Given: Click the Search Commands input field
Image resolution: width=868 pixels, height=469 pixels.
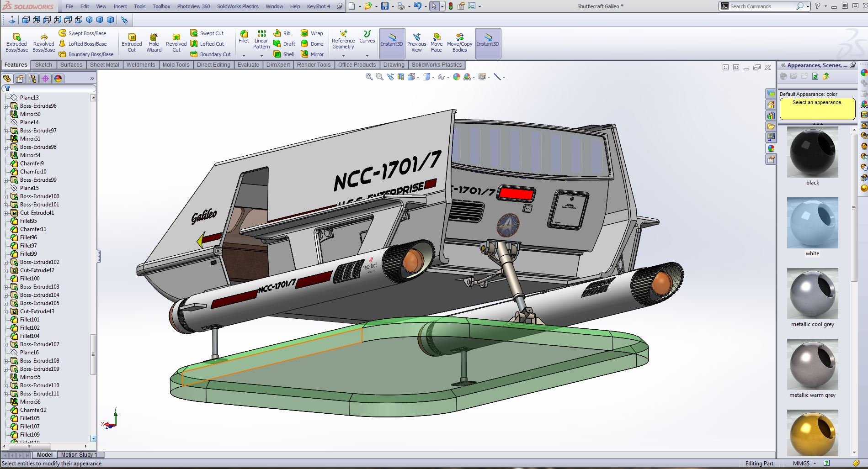Looking at the screenshot, I should pyautogui.click(x=762, y=6).
